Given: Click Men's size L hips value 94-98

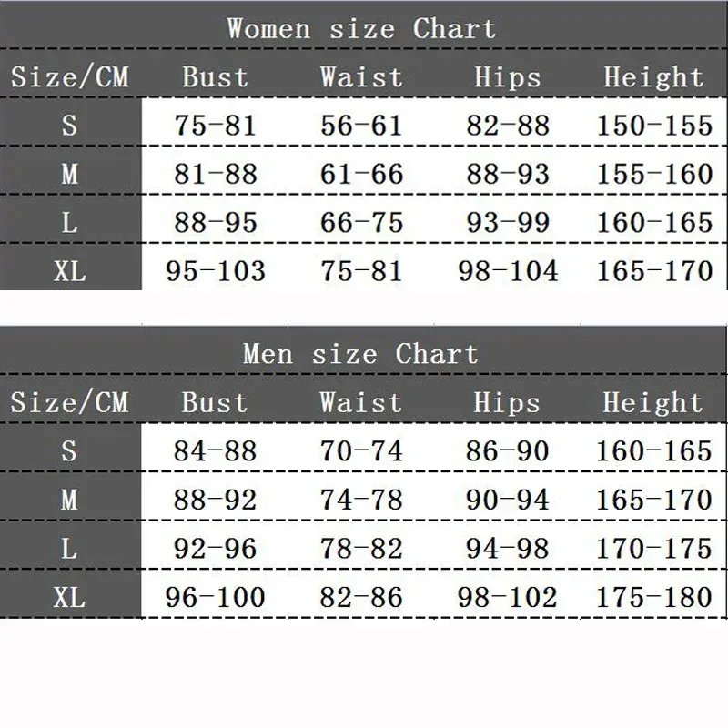Looking at the screenshot, I should tap(508, 548).
